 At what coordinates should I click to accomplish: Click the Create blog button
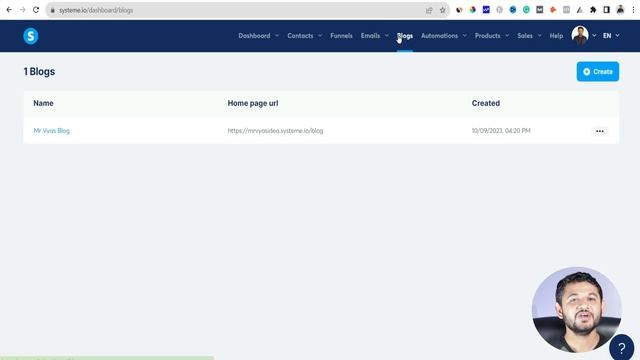[x=598, y=71]
